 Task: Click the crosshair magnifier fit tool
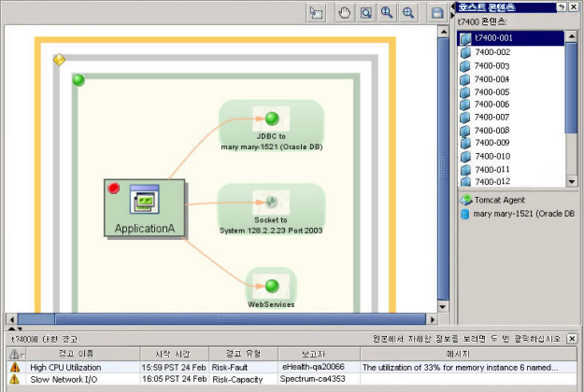click(x=408, y=13)
